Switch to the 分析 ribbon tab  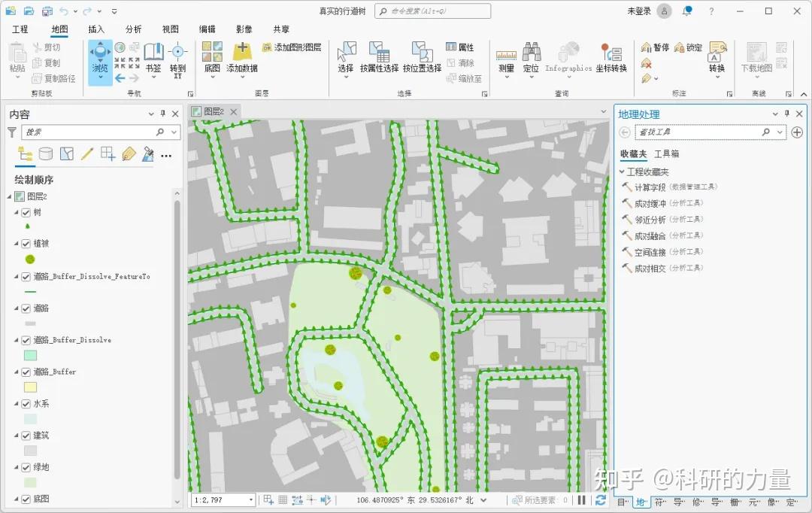pyautogui.click(x=133, y=29)
